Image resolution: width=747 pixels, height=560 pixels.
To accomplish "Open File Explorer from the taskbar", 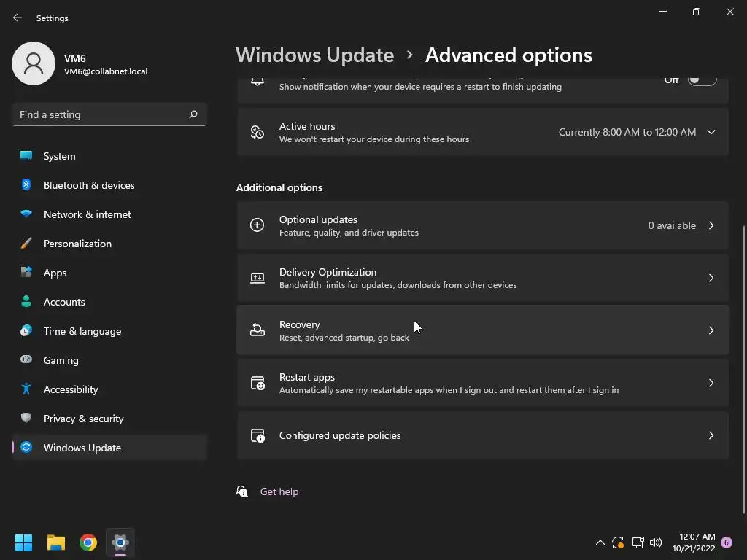I will (x=55, y=542).
